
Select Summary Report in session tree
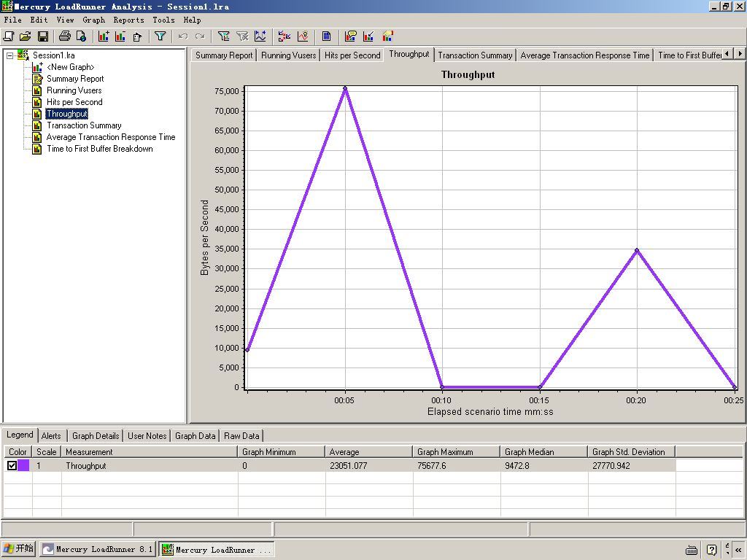click(x=75, y=79)
